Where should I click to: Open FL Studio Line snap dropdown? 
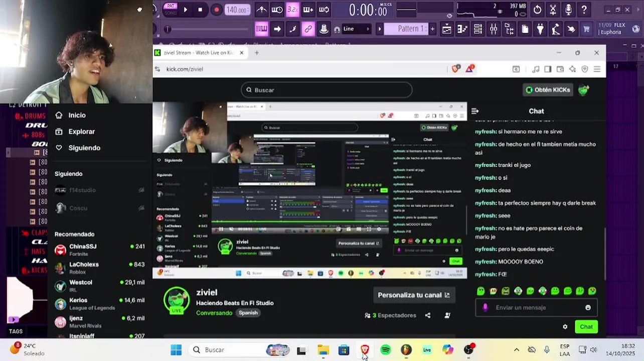point(357,29)
